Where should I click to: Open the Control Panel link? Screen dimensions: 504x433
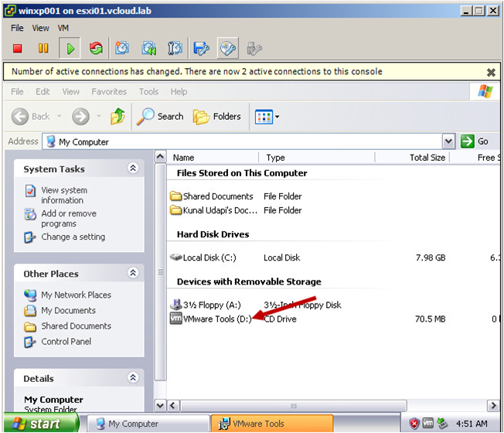(66, 341)
